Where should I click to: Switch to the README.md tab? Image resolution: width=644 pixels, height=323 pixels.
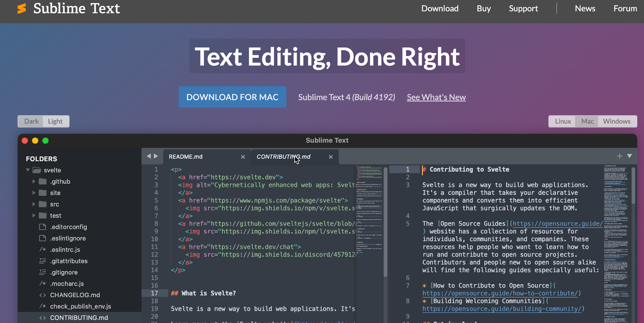pyautogui.click(x=186, y=157)
